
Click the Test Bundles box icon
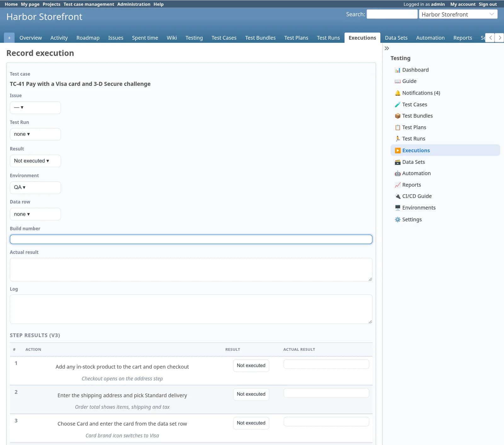[x=398, y=116]
